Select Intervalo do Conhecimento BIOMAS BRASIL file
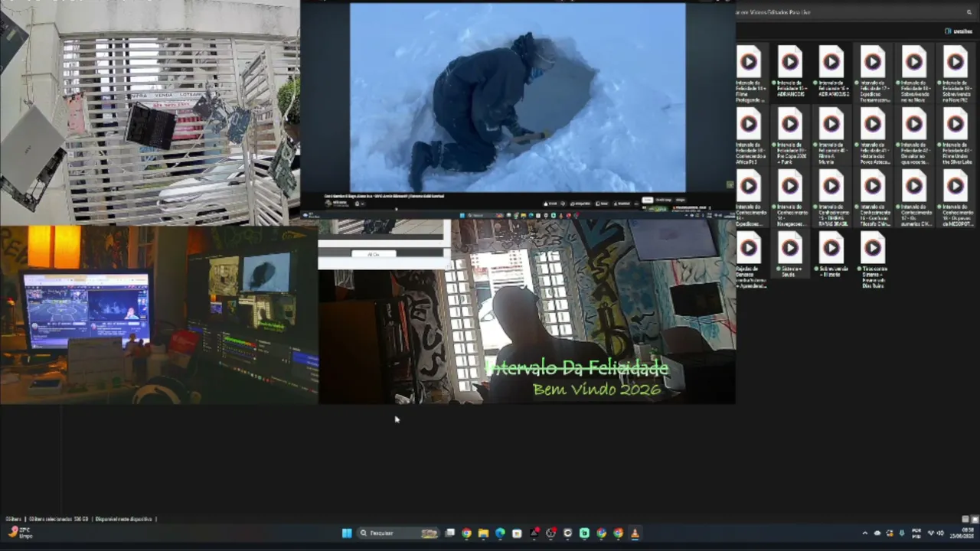 (x=831, y=198)
